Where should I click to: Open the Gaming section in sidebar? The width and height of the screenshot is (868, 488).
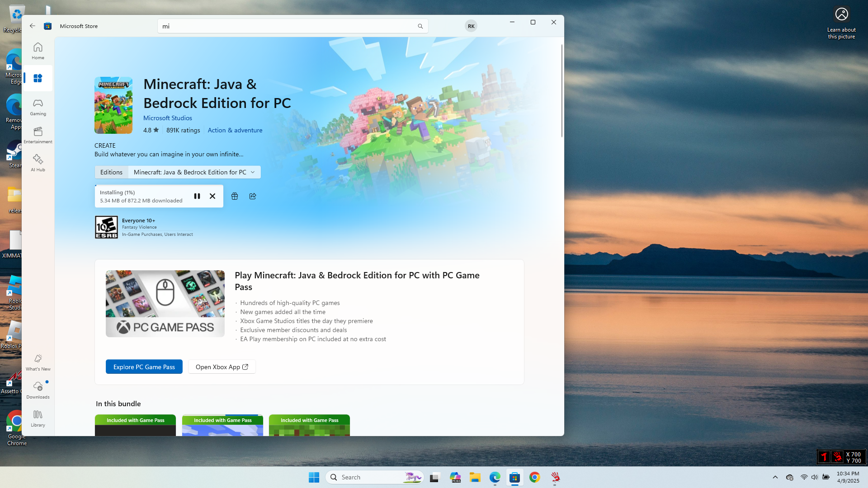38,107
